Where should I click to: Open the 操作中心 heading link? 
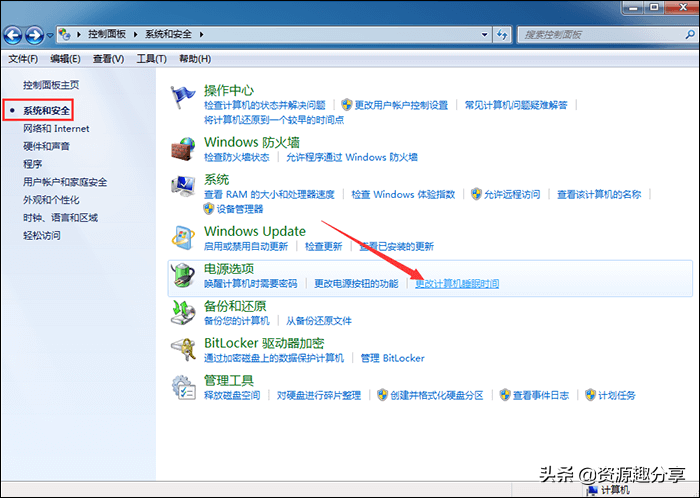229,91
